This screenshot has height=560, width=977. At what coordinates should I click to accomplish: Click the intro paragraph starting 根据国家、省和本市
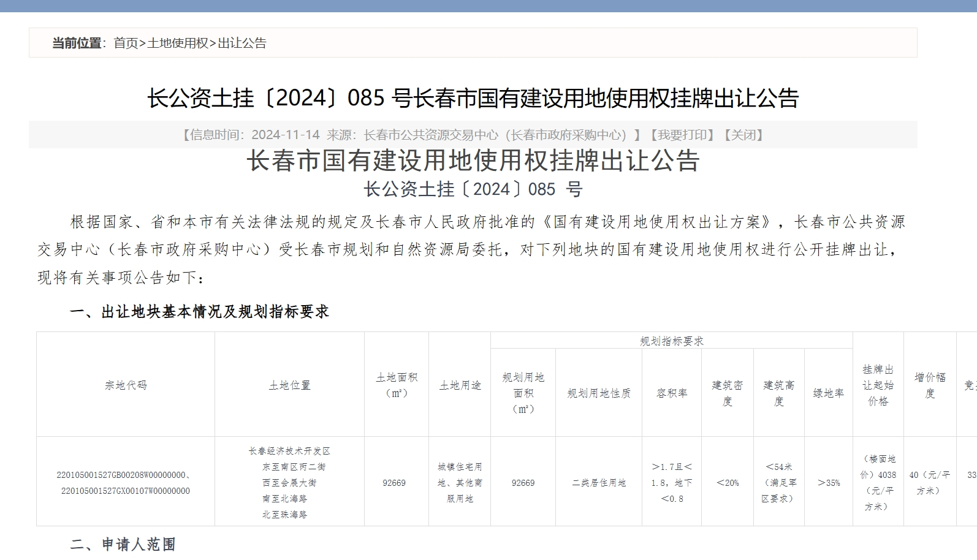pyautogui.click(x=472, y=249)
